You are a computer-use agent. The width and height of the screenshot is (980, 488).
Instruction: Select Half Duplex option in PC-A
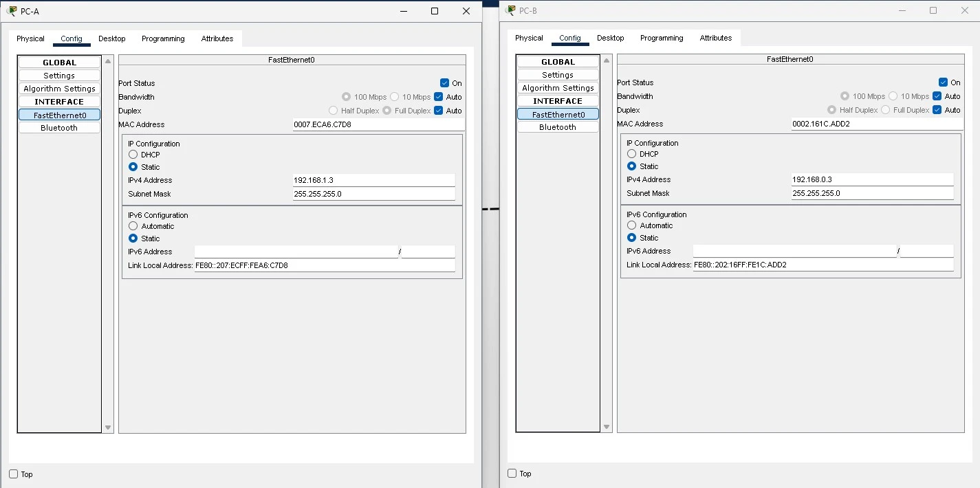[x=334, y=111]
